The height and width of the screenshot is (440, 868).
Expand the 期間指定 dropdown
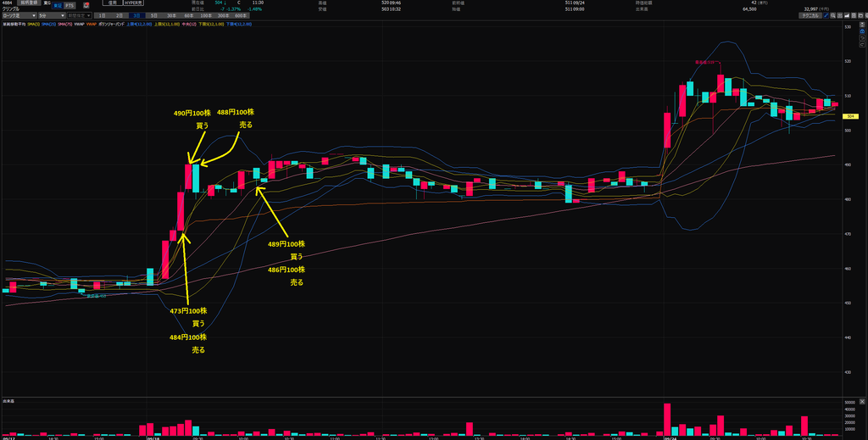tap(79, 15)
